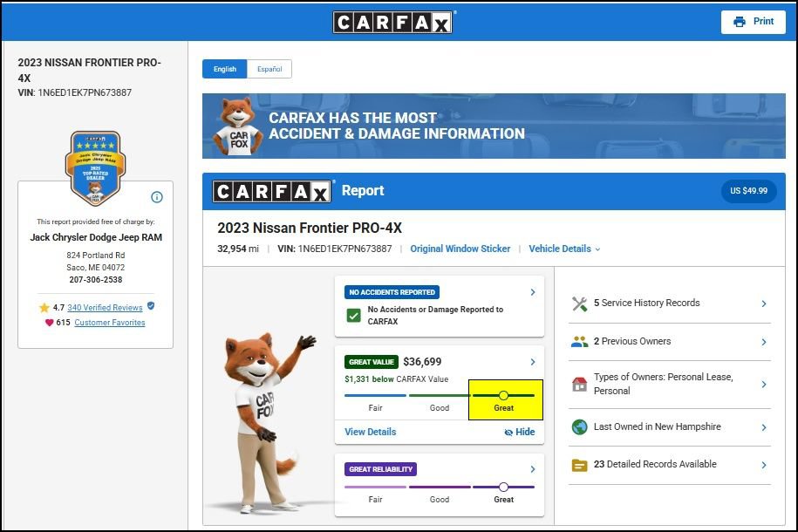Screen dimensions: 798x532
Task: Open the dealer info circle icon
Action: coord(157,197)
